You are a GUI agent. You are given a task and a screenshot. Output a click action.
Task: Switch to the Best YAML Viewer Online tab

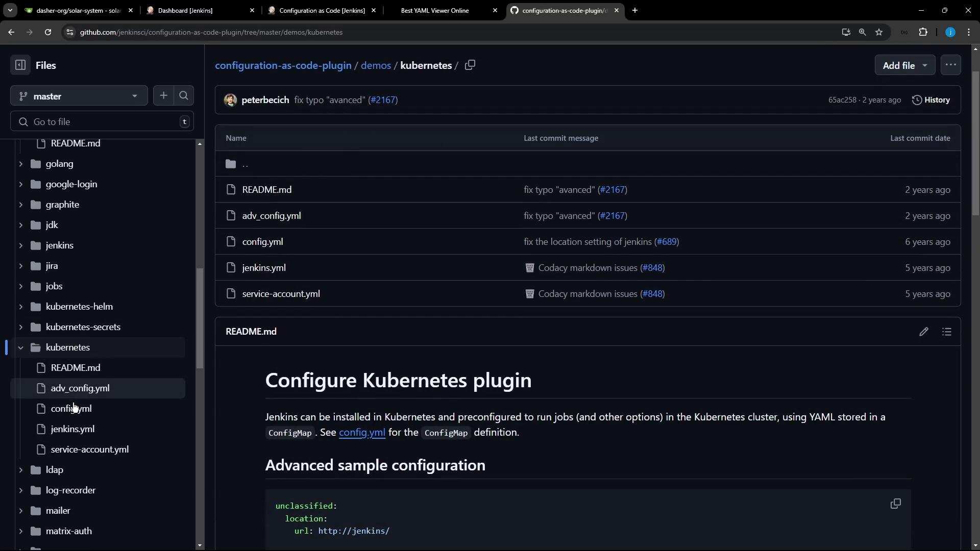(x=435, y=10)
